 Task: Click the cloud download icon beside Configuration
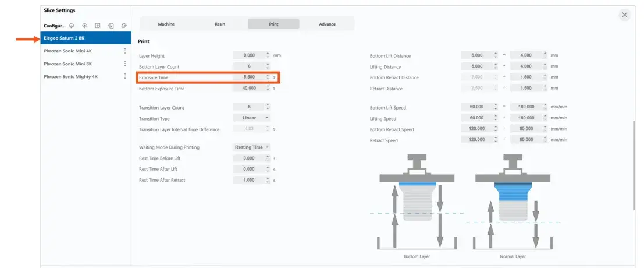[x=72, y=26]
